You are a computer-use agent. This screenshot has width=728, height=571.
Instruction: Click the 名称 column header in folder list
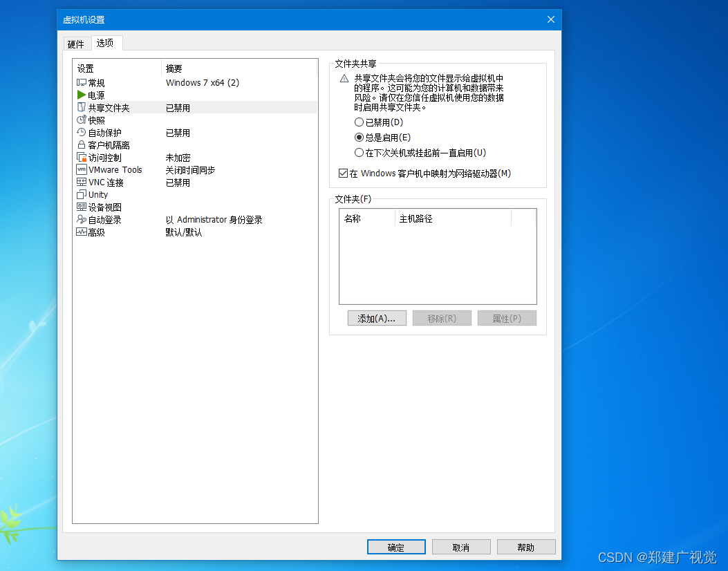click(367, 218)
